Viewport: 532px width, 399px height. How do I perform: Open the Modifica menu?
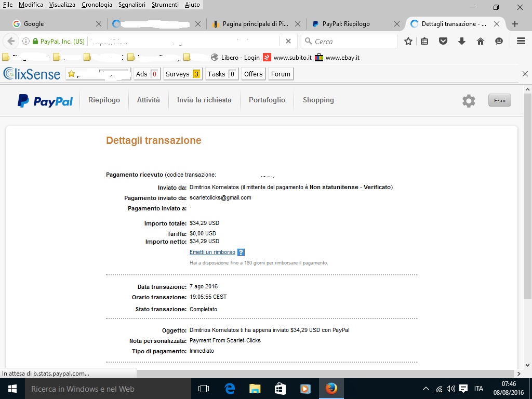click(x=31, y=5)
